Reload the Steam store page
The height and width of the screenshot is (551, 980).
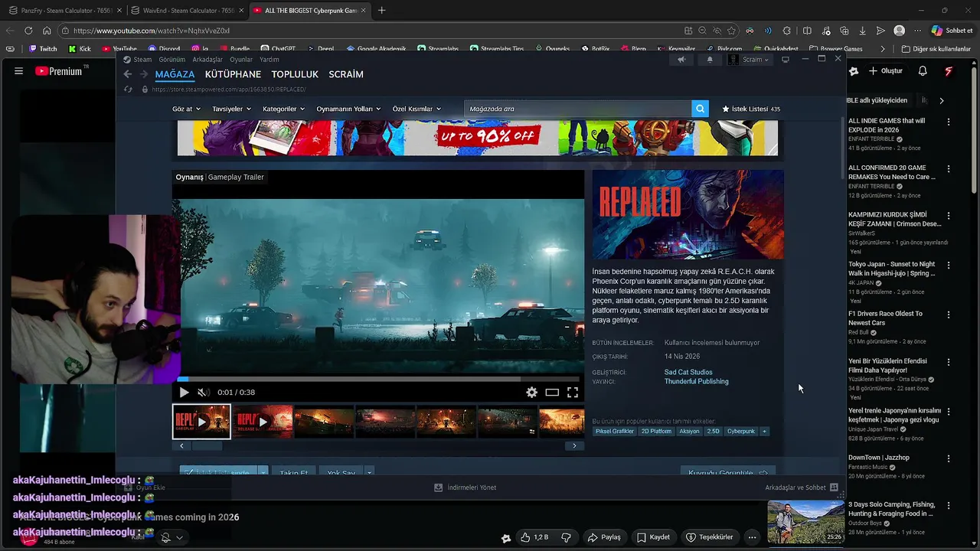pyautogui.click(x=128, y=90)
